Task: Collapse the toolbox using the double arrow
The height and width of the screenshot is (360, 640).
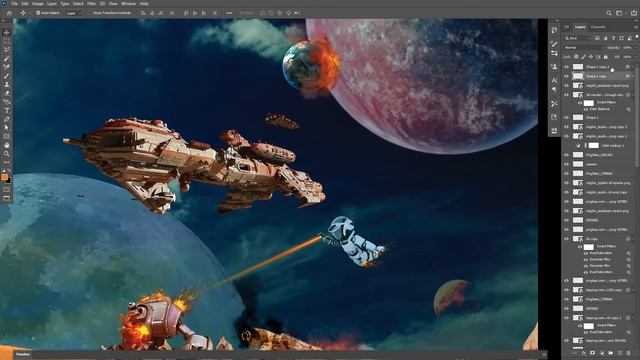Action: point(4,21)
